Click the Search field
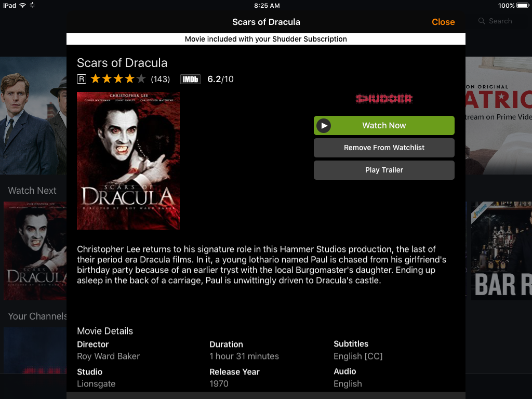This screenshot has height=399, width=532. click(499, 21)
